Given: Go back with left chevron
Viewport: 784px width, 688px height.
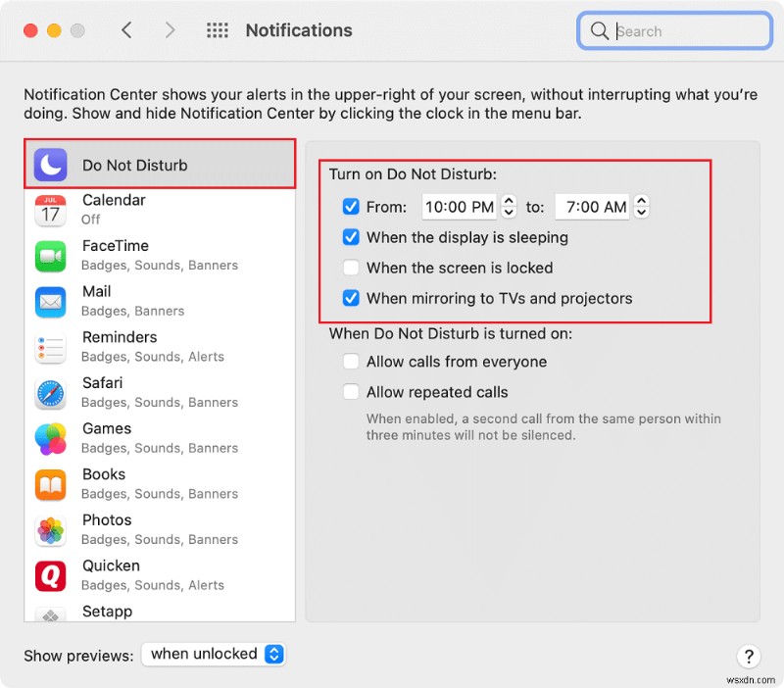Looking at the screenshot, I should pos(127,30).
